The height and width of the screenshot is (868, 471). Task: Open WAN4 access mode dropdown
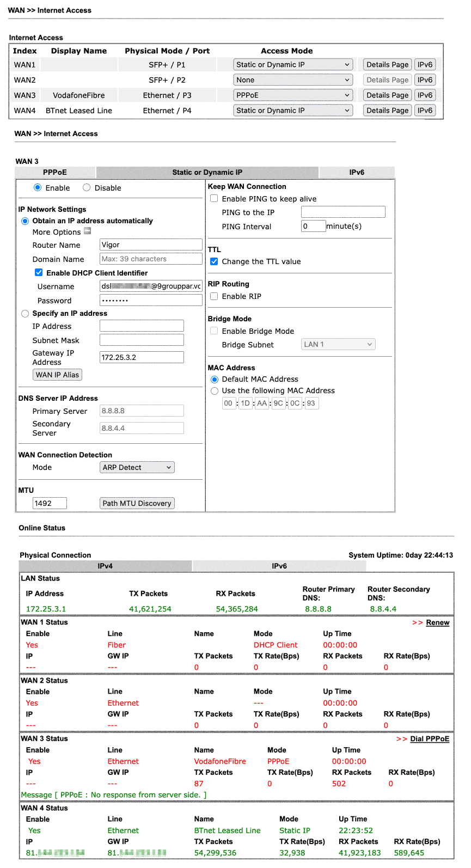[293, 110]
